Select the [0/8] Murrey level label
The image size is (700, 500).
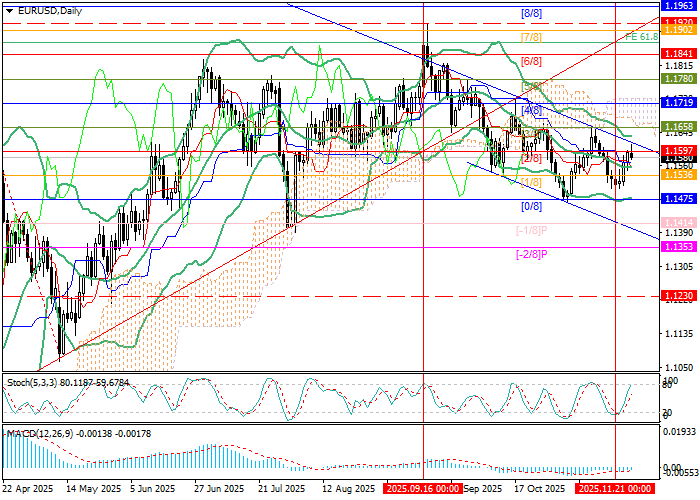point(532,206)
